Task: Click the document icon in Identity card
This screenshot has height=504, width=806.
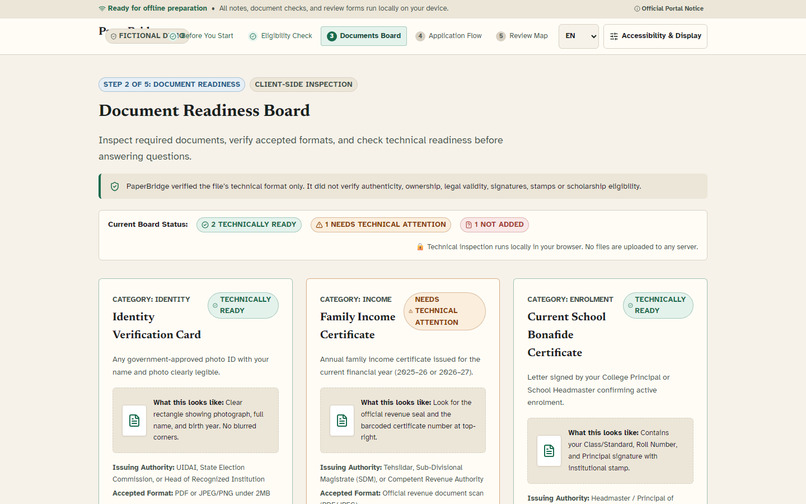Action: pyautogui.click(x=134, y=420)
